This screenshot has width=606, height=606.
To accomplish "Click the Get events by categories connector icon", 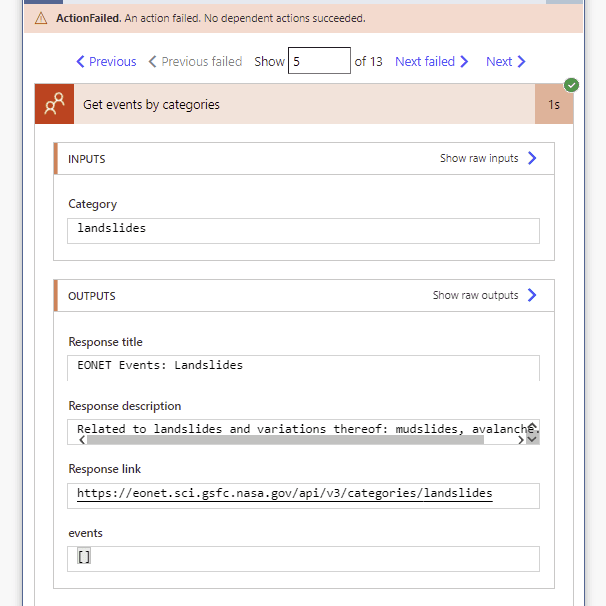I will pyautogui.click(x=54, y=104).
